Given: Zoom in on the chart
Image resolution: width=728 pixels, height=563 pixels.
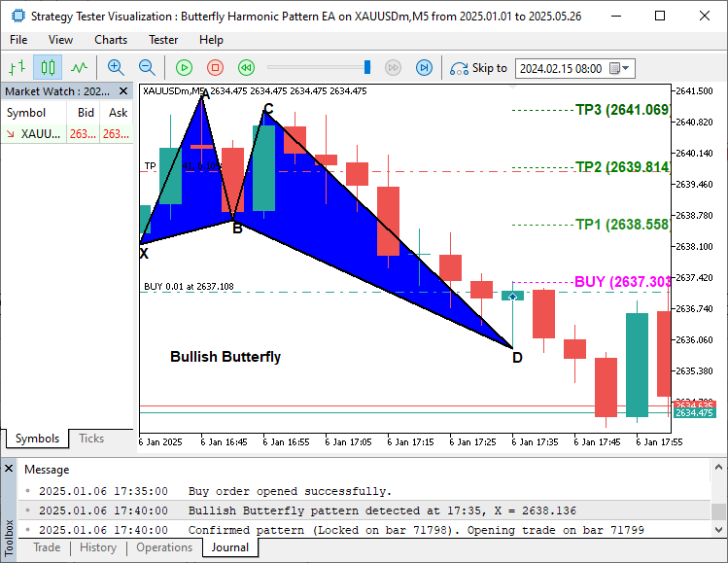Looking at the screenshot, I should pyautogui.click(x=116, y=67).
